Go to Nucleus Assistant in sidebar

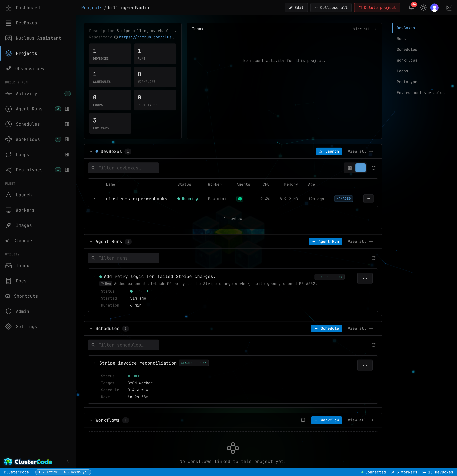[x=38, y=38]
